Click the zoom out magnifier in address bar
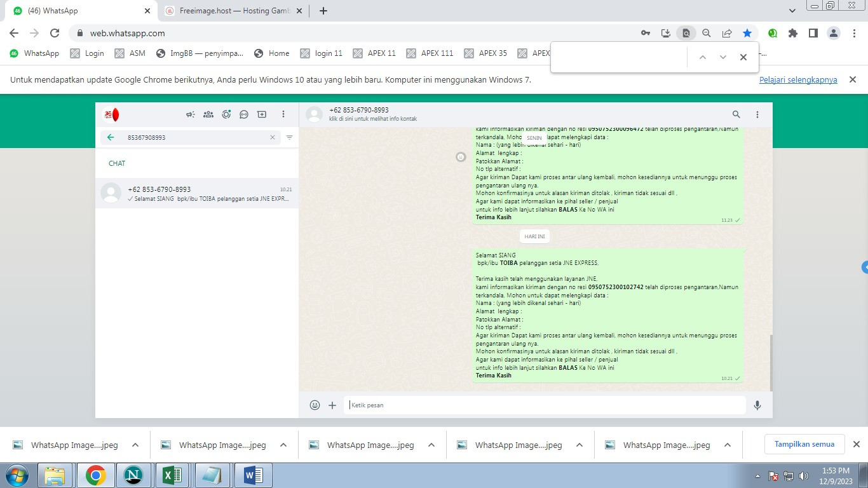This screenshot has width=868, height=488. pyautogui.click(x=706, y=33)
